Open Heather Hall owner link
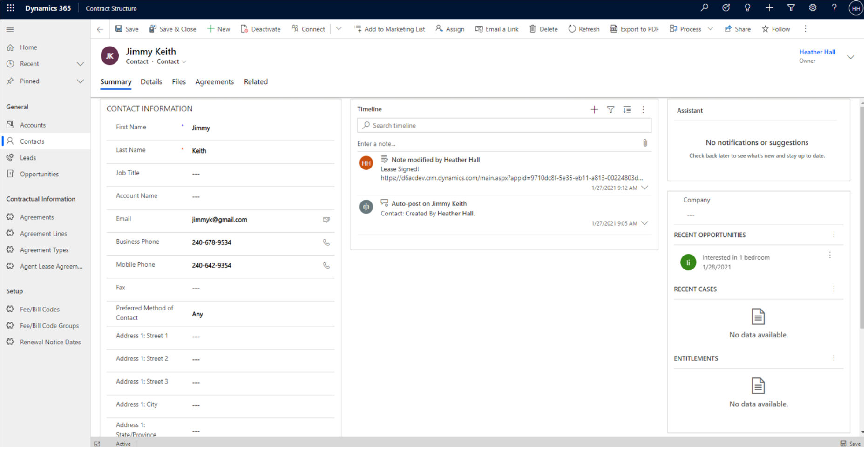The height and width of the screenshot is (451, 868). tap(817, 52)
